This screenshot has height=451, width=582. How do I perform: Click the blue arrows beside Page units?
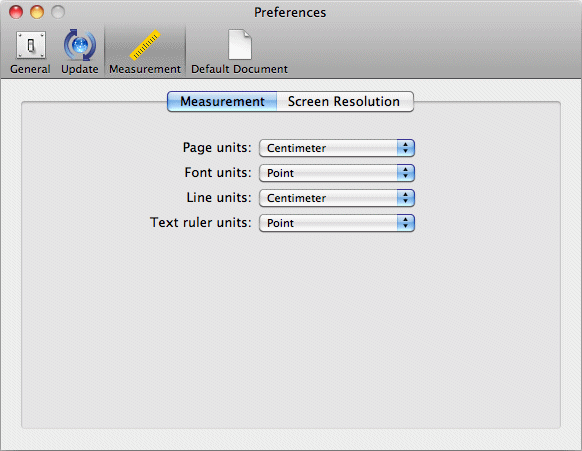click(x=405, y=148)
